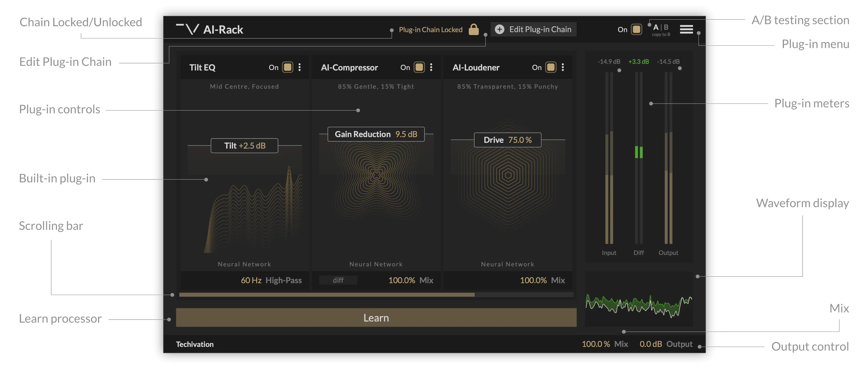Click the Input level meter
This screenshot has height=369, width=868.
click(609, 157)
